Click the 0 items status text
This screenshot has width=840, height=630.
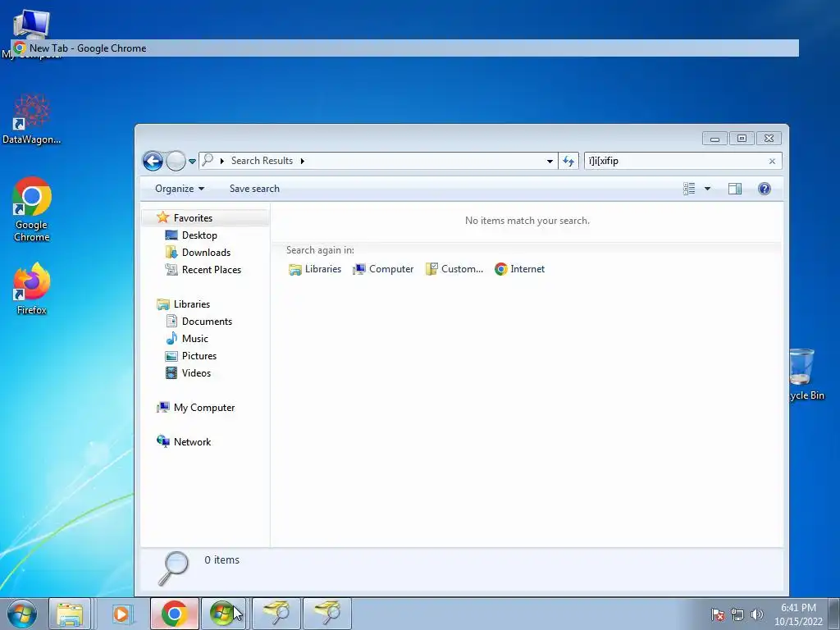(x=221, y=559)
